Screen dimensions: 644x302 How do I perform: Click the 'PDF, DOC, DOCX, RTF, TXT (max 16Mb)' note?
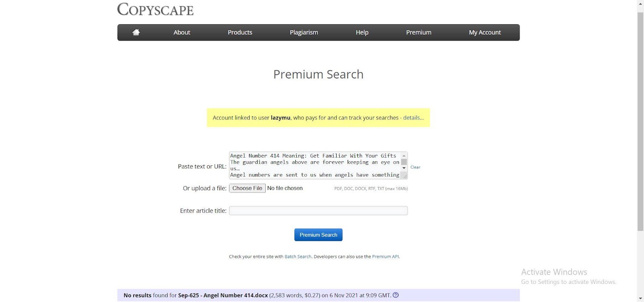[x=371, y=189]
